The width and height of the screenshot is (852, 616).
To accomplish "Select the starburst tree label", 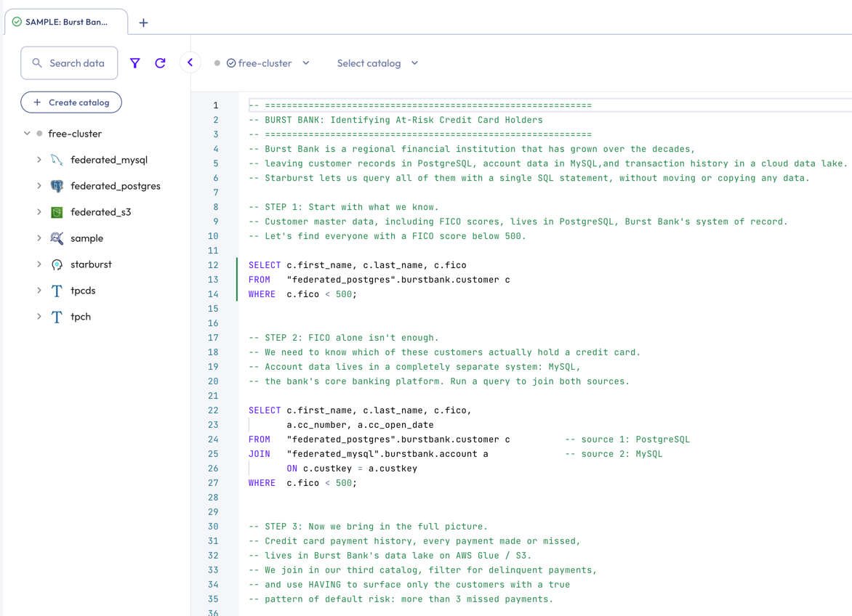I will pos(91,264).
